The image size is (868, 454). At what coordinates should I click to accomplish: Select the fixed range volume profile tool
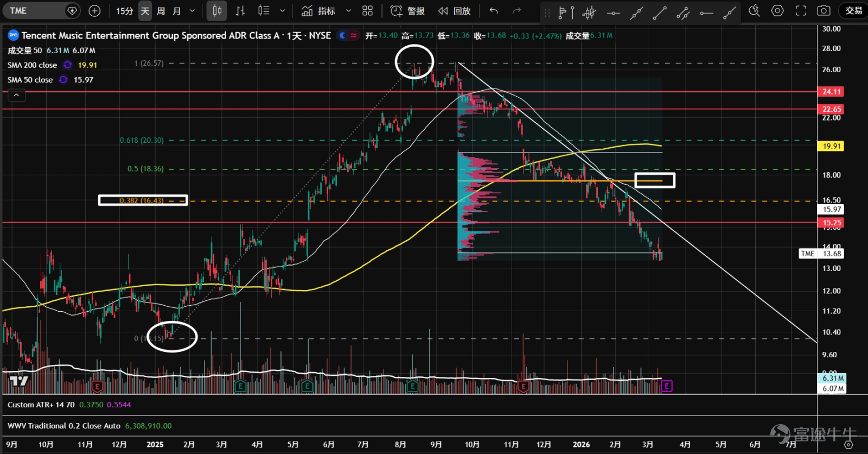(x=566, y=12)
